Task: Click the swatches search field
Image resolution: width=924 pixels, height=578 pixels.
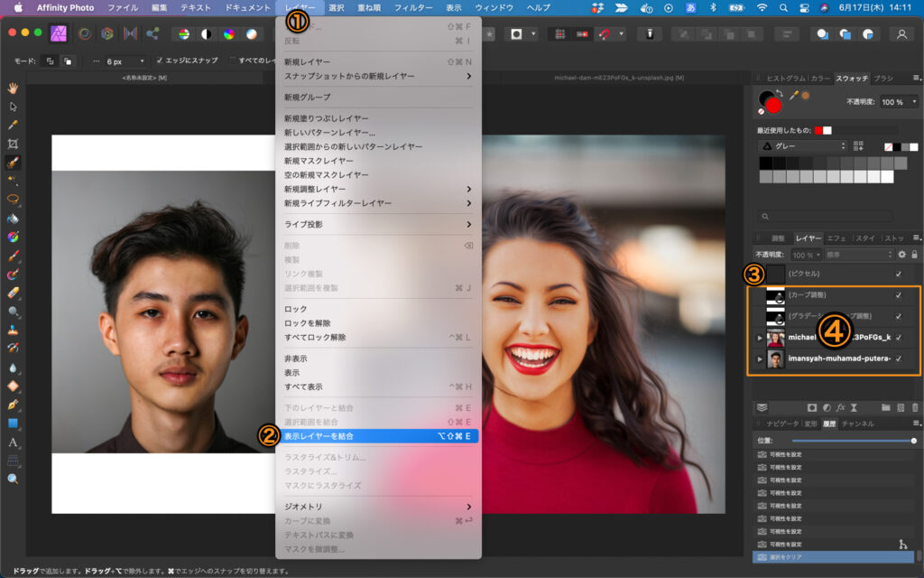Action: coord(826,217)
